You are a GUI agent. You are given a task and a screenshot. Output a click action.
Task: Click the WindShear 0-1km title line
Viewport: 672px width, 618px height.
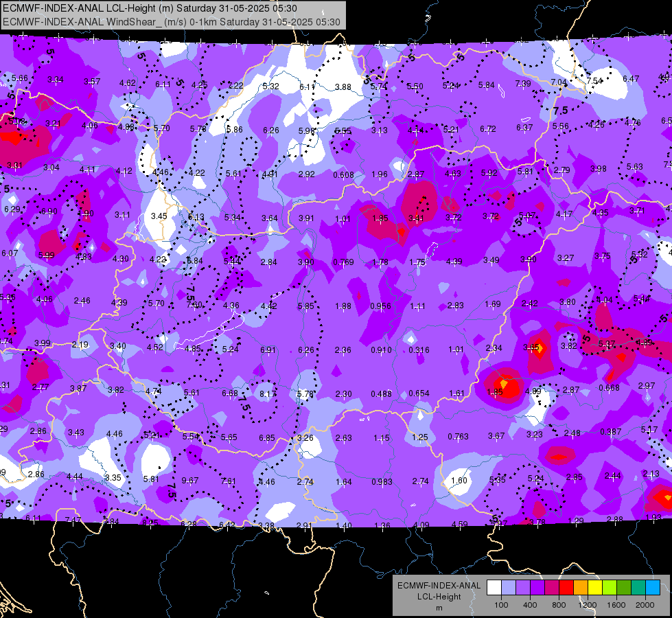172,22
